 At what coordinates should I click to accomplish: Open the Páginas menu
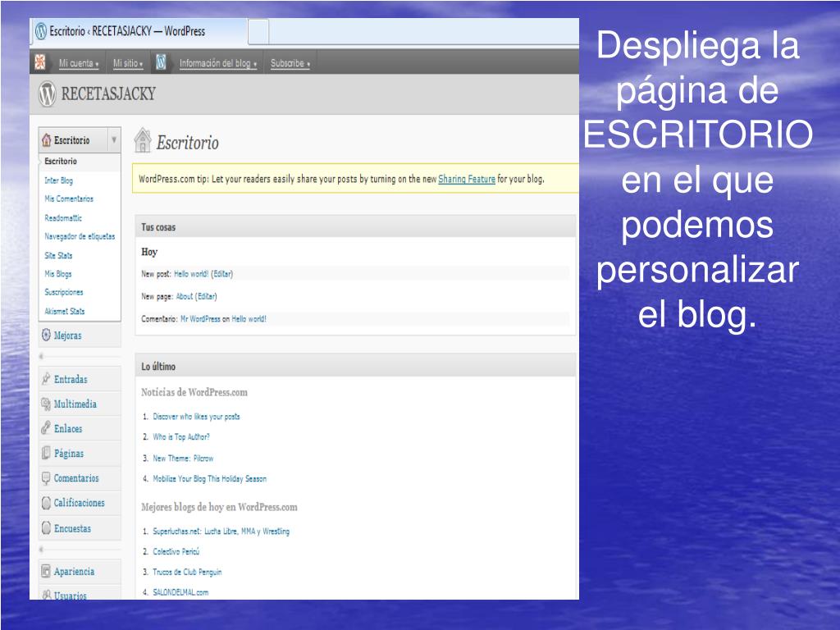tap(69, 453)
